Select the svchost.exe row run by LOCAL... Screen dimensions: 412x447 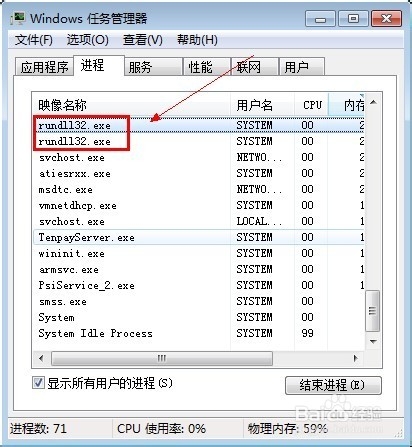199,221
